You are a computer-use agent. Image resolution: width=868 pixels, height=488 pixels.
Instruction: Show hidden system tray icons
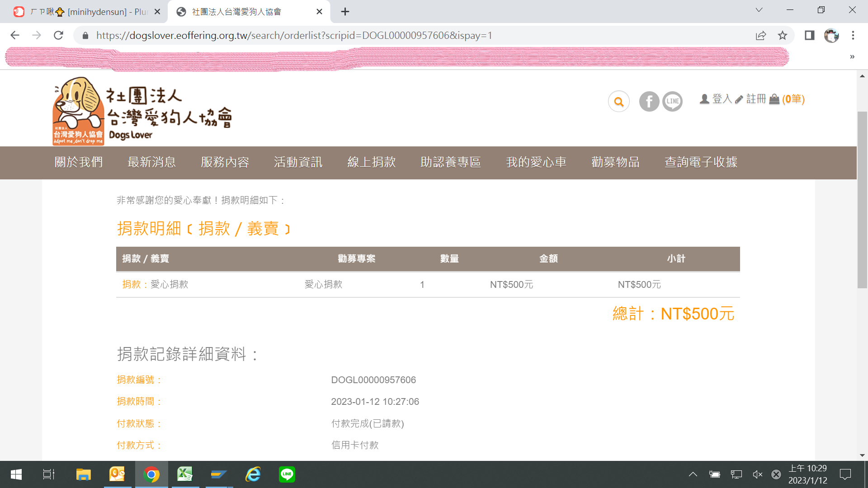pyautogui.click(x=693, y=474)
